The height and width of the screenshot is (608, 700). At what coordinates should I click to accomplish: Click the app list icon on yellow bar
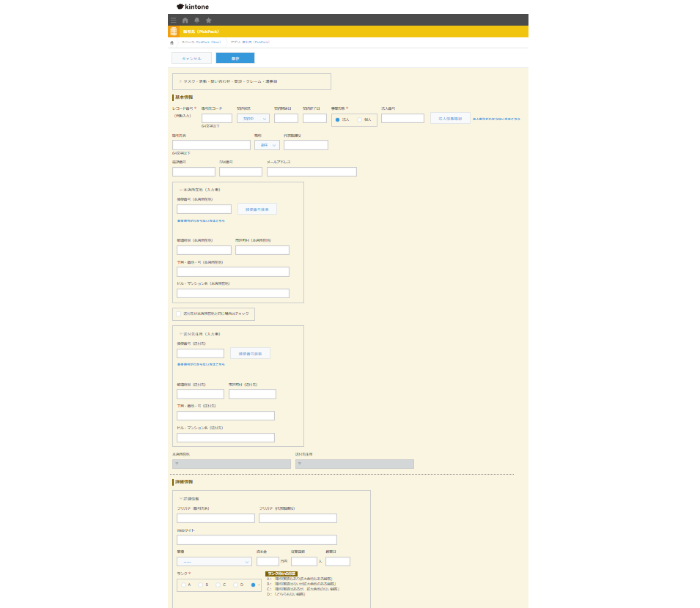click(174, 31)
